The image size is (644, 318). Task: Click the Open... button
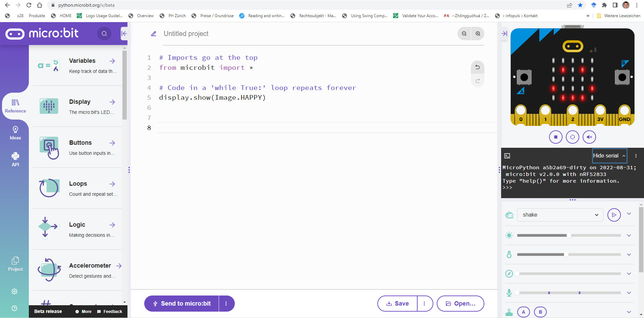click(x=460, y=304)
